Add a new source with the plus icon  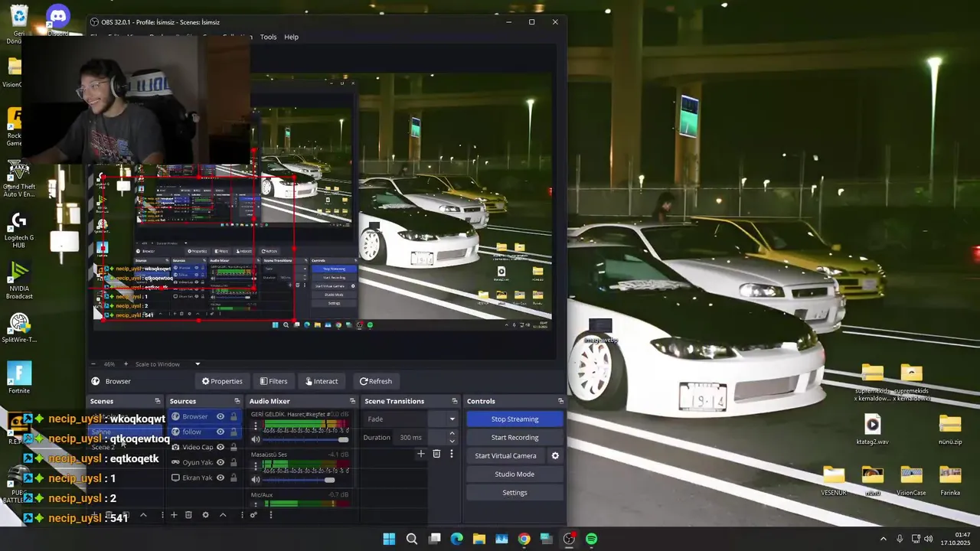coord(174,515)
